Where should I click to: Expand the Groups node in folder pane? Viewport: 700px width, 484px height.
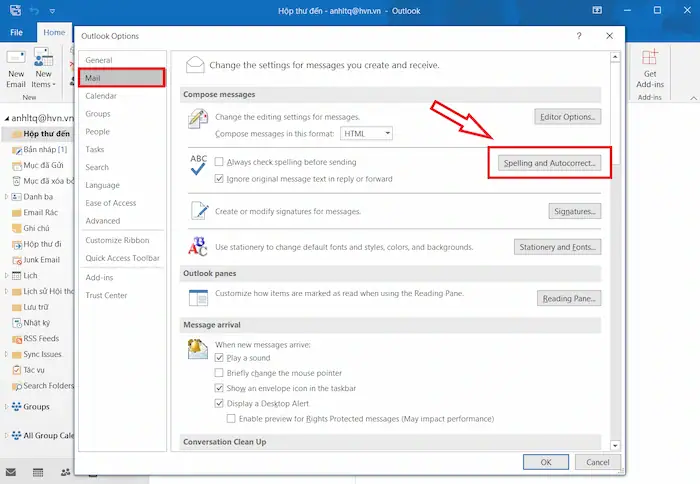(6, 407)
